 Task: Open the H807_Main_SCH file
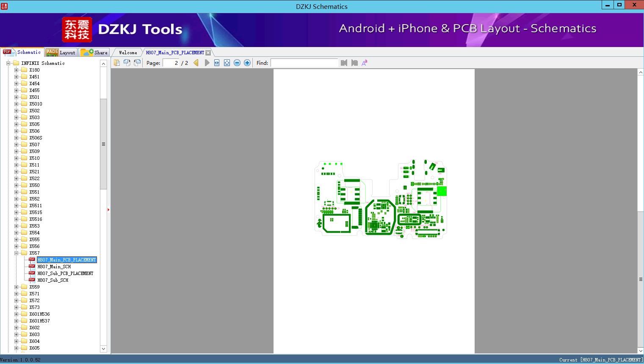coord(54,267)
